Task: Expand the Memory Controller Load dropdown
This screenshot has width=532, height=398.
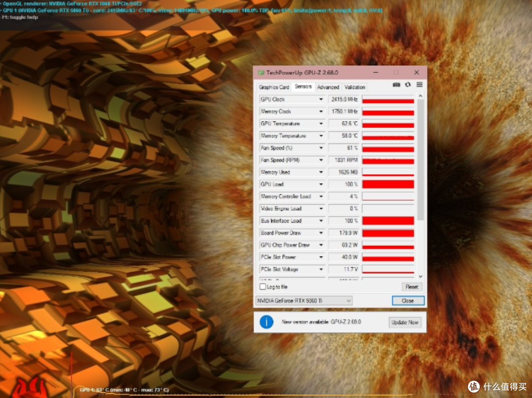Action: point(321,197)
